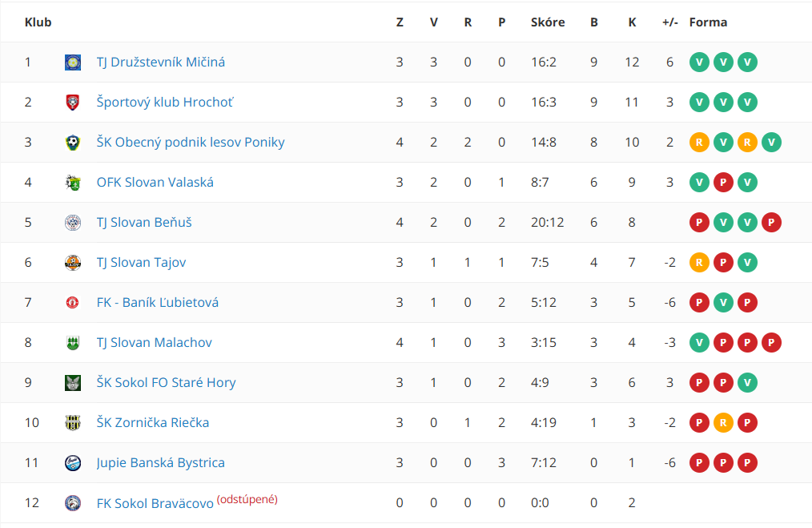This screenshot has height=528, width=812.
Task: Select the red P badge in Valaská's form
Action: click(723, 183)
